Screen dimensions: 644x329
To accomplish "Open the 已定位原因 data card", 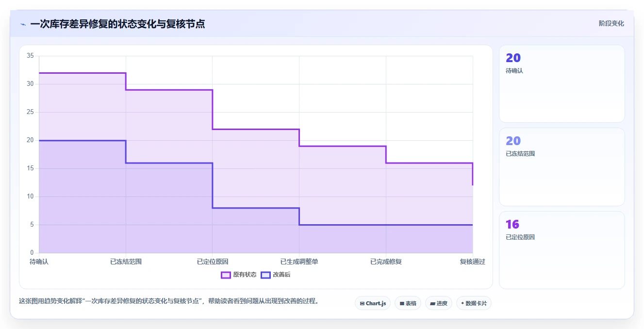I will [x=561, y=250].
